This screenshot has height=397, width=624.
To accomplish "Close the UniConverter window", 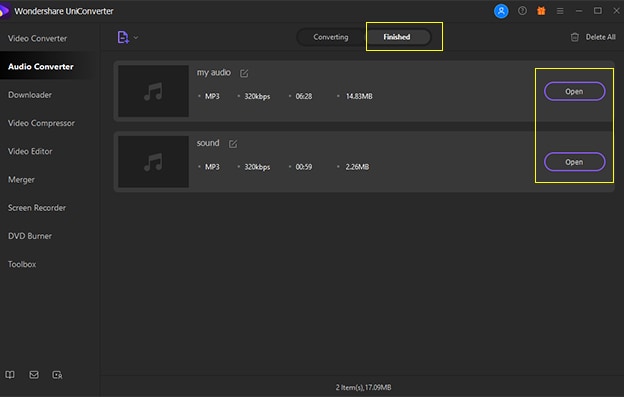I will pyautogui.click(x=616, y=11).
